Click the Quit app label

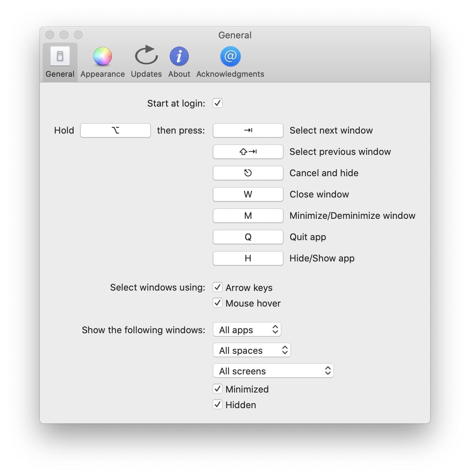tap(308, 237)
